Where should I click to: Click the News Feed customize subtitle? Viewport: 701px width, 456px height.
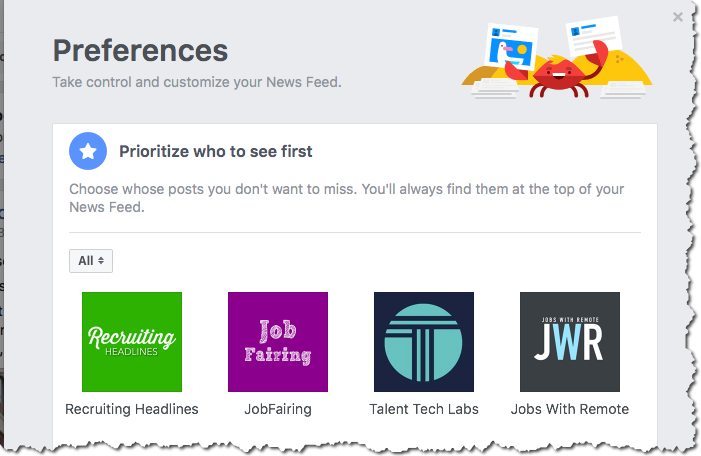(x=197, y=81)
